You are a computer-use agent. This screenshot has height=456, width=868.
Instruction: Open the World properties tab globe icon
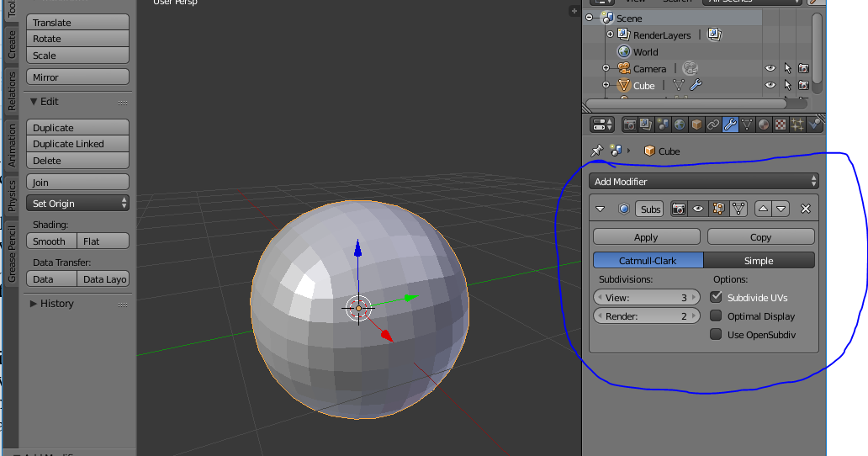(x=680, y=125)
